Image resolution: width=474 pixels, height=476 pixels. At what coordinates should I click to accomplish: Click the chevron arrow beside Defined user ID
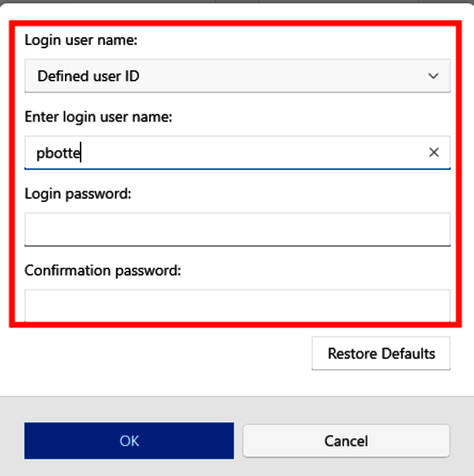[x=433, y=77]
